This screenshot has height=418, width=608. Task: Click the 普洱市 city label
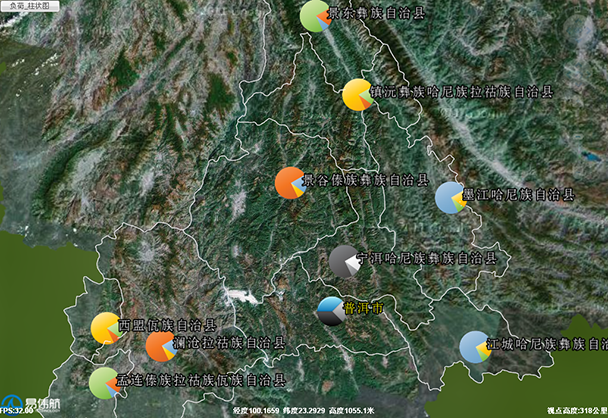pyautogui.click(x=364, y=308)
